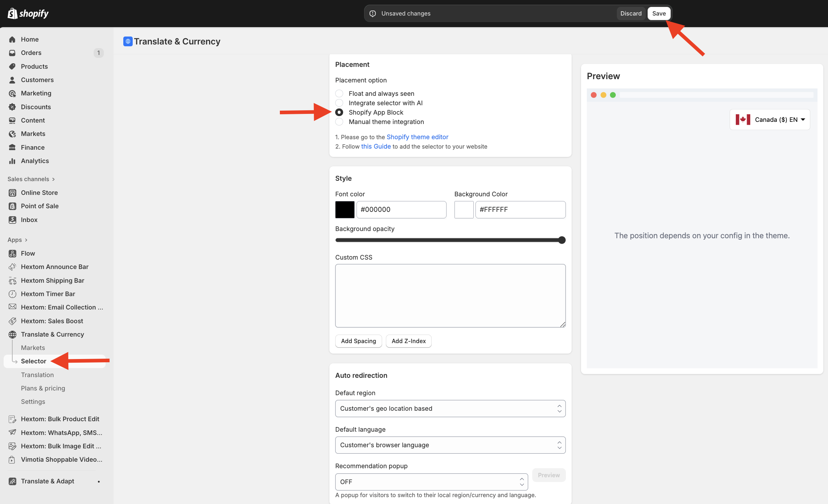
Task: Open Default language dropdown
Action: coord(450,445)
